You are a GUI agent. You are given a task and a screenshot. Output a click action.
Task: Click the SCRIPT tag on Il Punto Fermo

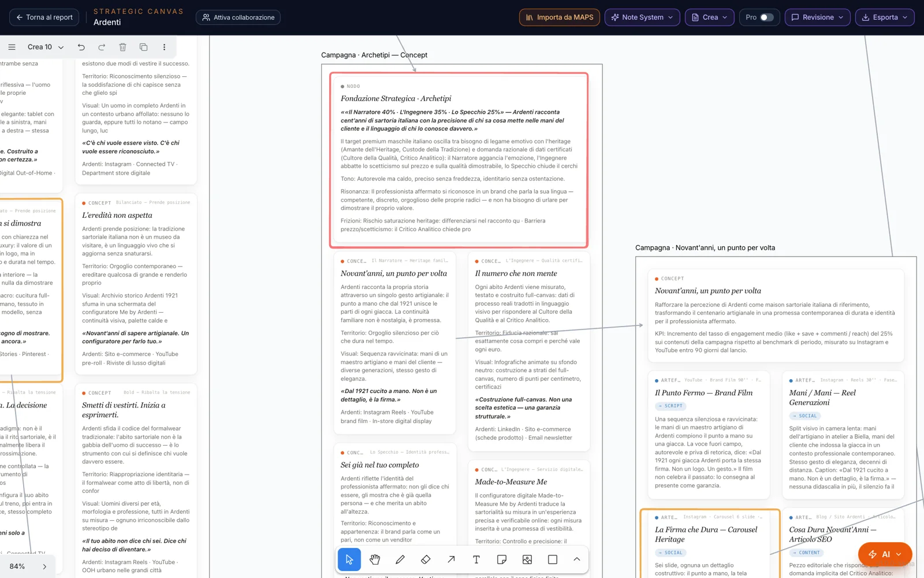pyautogui.click(x=670, y=406)
